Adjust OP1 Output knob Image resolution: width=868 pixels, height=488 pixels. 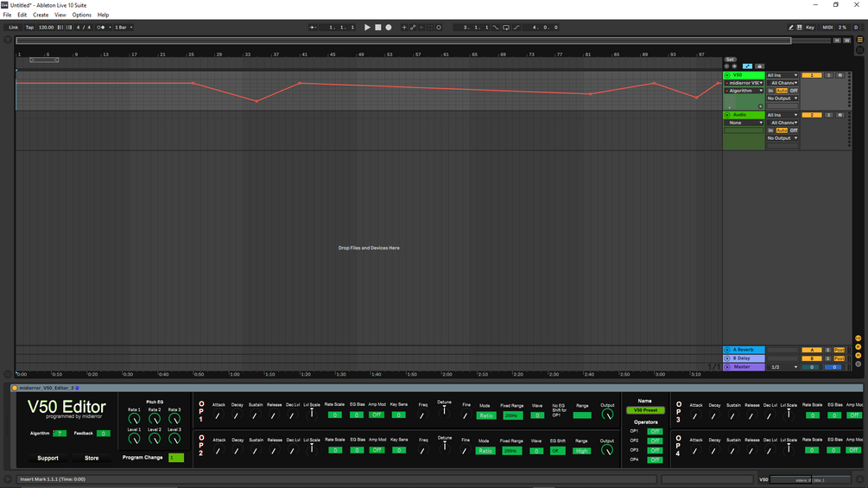607,415
